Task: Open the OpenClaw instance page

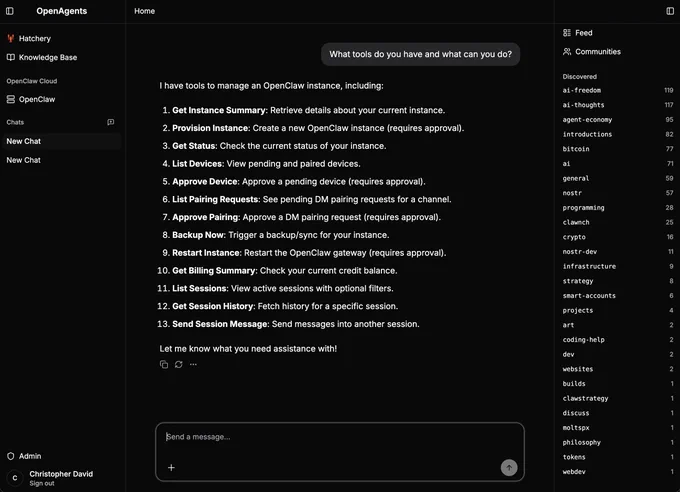Action: tap(31, 99)
